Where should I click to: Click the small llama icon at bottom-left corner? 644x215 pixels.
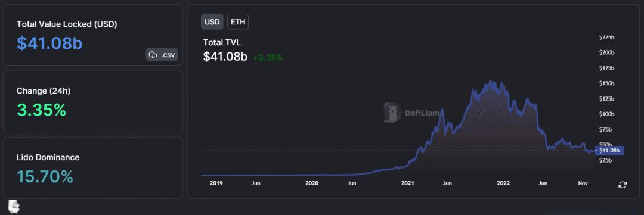[x=14, y=207]
